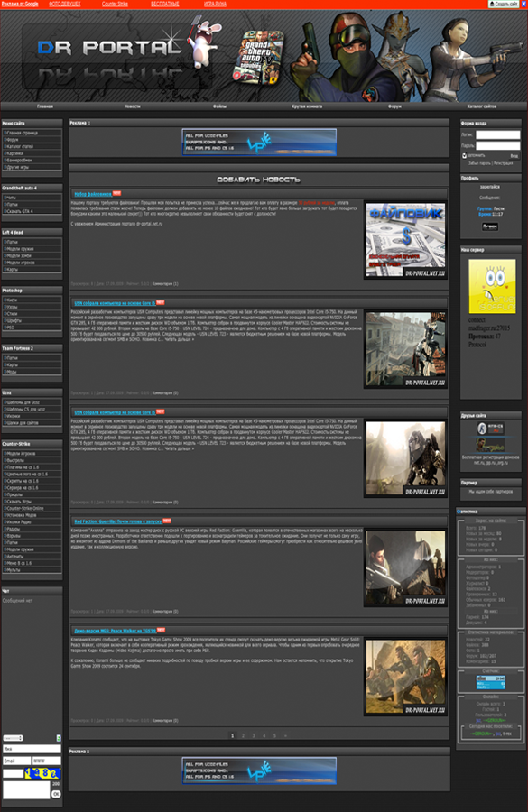Click the chat captcha image
The height and width of the screenshot is (812, 528).
[x=43, y=773]
